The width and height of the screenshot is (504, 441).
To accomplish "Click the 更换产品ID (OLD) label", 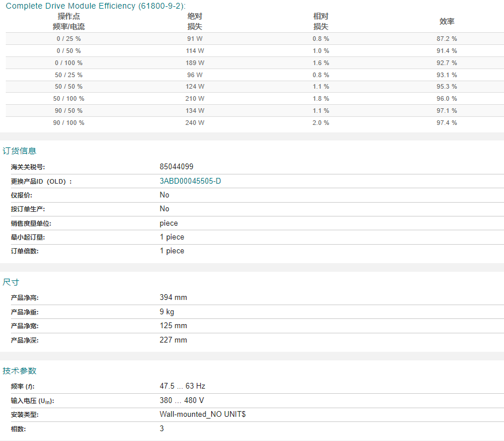I will tap(41, 181).
